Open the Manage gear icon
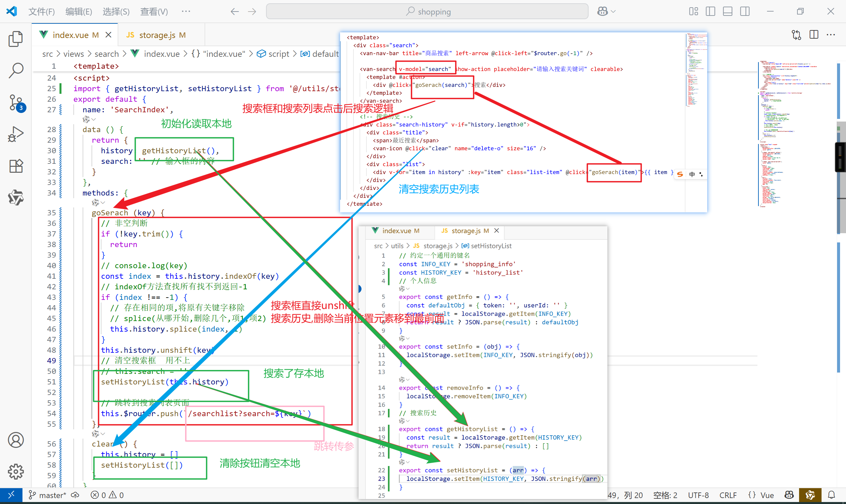The height and width of the screenshot is (504, 846). coord(16,471)
